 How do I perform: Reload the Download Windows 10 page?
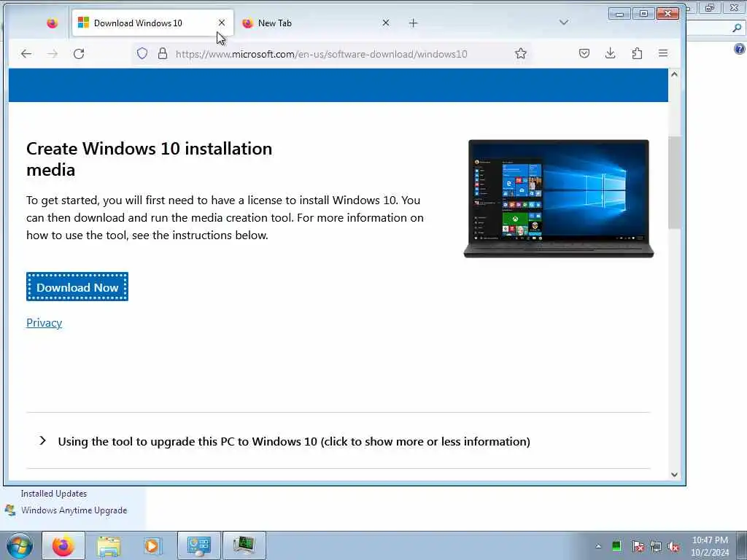tap(79, 54)
